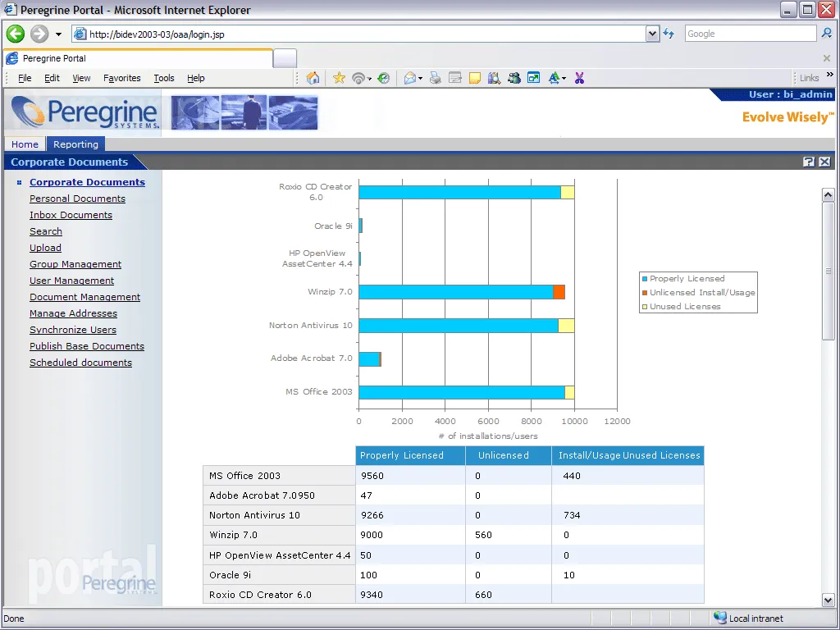Open the Favorites menu

[x=121, y=78]
